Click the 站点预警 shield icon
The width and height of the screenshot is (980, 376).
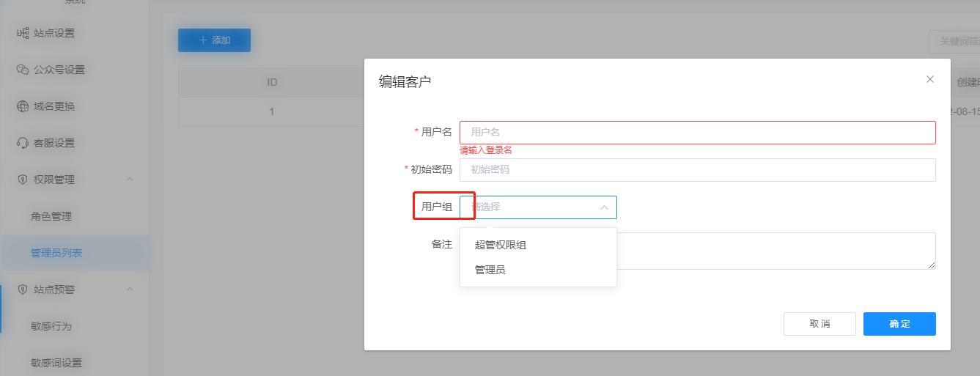[x=22, y=290]
